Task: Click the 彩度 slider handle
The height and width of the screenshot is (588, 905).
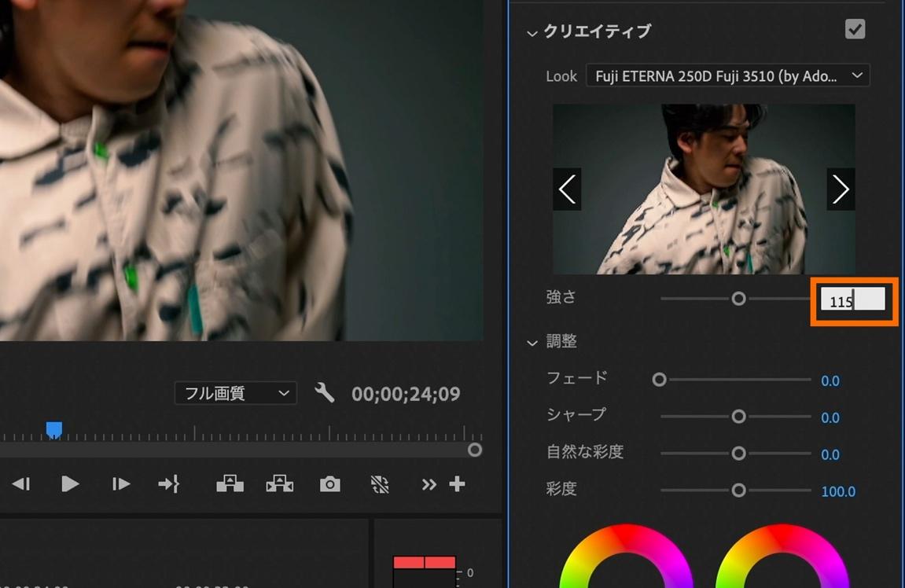Action: [738, 490]
